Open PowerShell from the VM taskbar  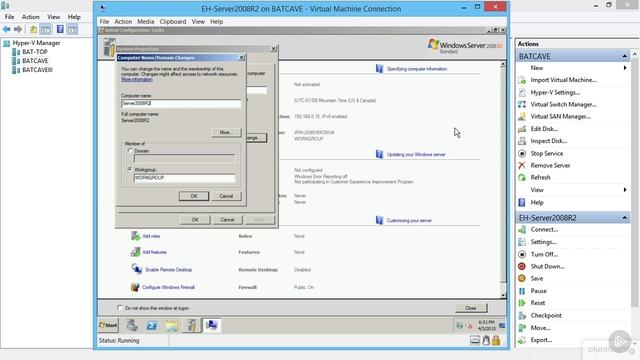152,325
